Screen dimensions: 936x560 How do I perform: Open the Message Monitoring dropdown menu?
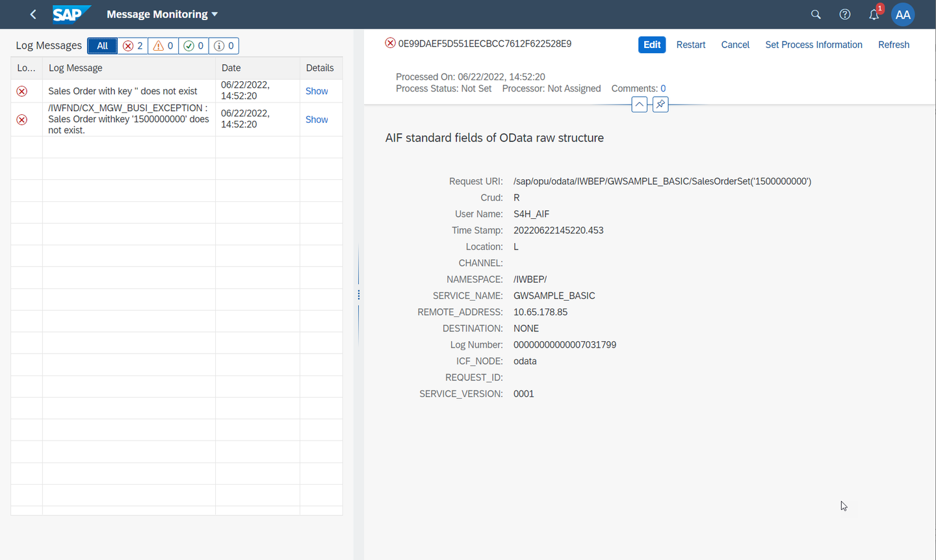point(162,14)
